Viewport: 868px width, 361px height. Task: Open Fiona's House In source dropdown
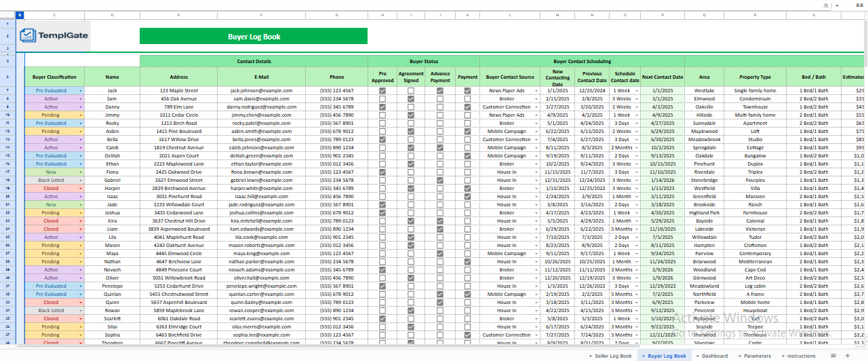536,172
